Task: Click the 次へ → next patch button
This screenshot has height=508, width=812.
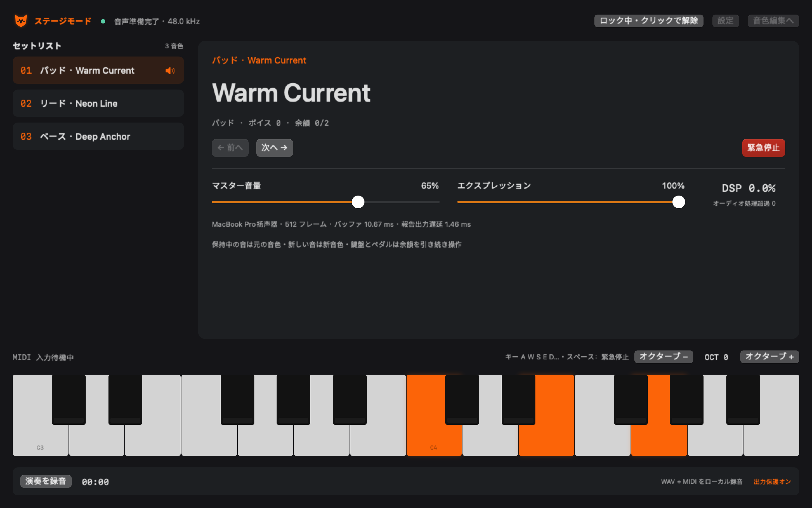Action: pyautogui.click(x=274, y=148)
